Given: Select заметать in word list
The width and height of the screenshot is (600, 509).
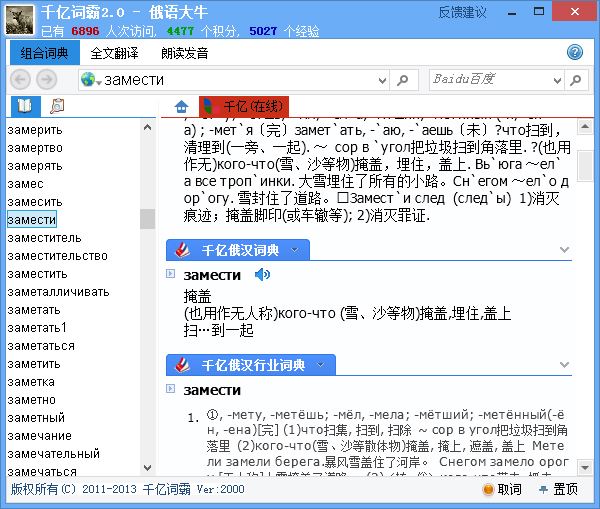Looking at the screenshot, I should tap(34, 310).
